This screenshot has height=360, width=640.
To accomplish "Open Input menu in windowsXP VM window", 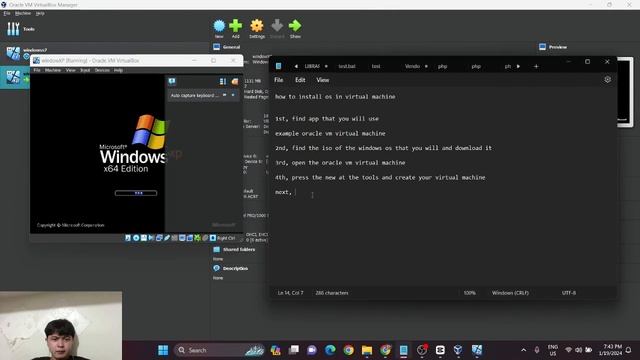I will 85,70.
